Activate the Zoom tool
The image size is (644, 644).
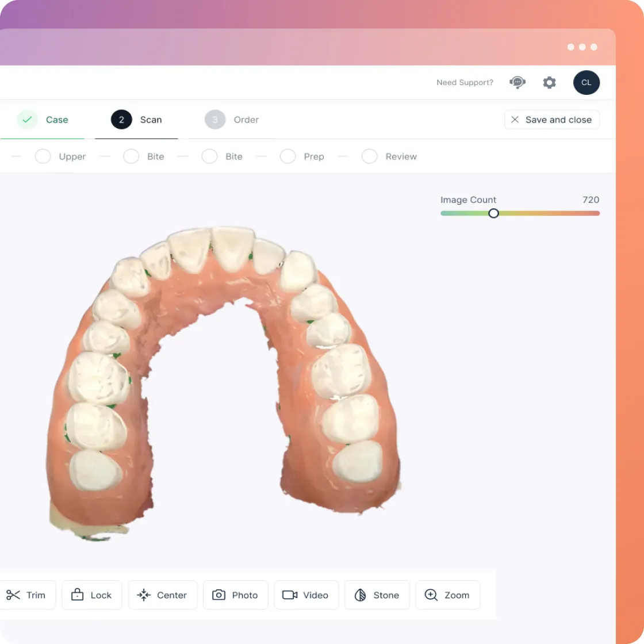[447, 595]
